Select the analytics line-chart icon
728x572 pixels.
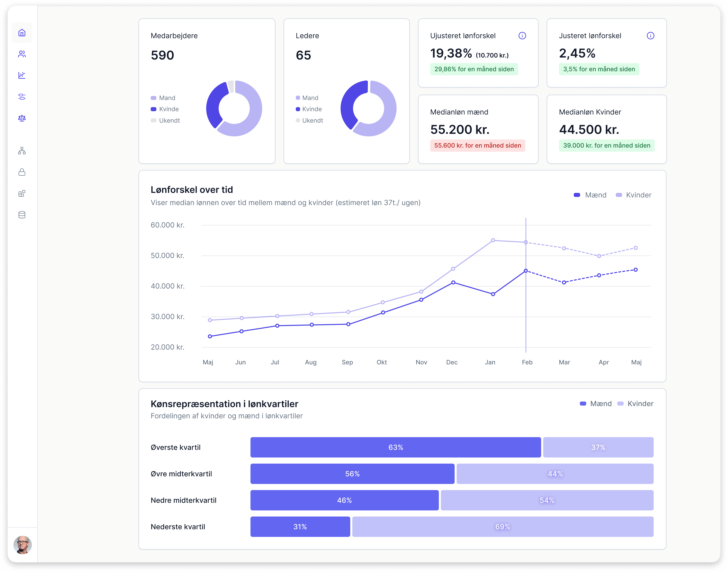pos(22,75)
